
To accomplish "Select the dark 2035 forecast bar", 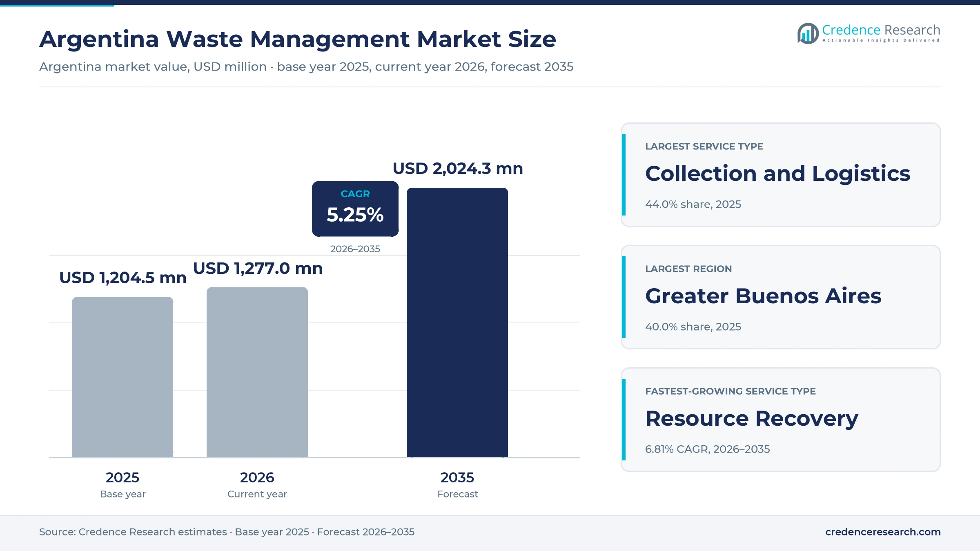I will point(457,322).
